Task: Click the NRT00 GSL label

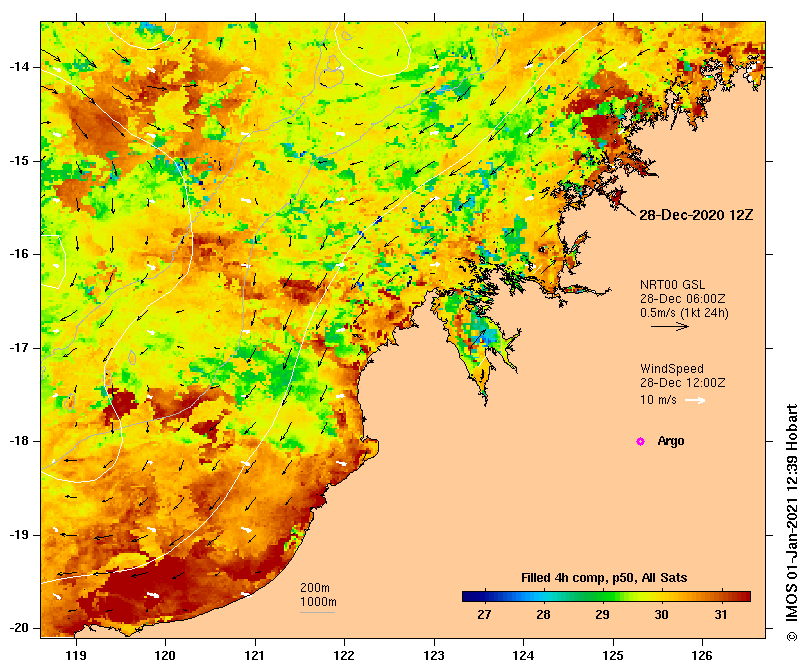Action: point(672,285)
